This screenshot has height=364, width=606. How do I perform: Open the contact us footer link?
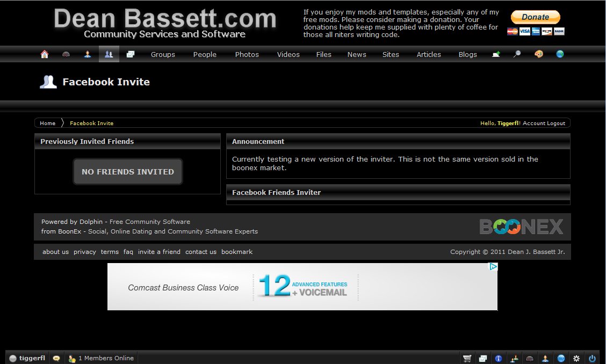201,252
